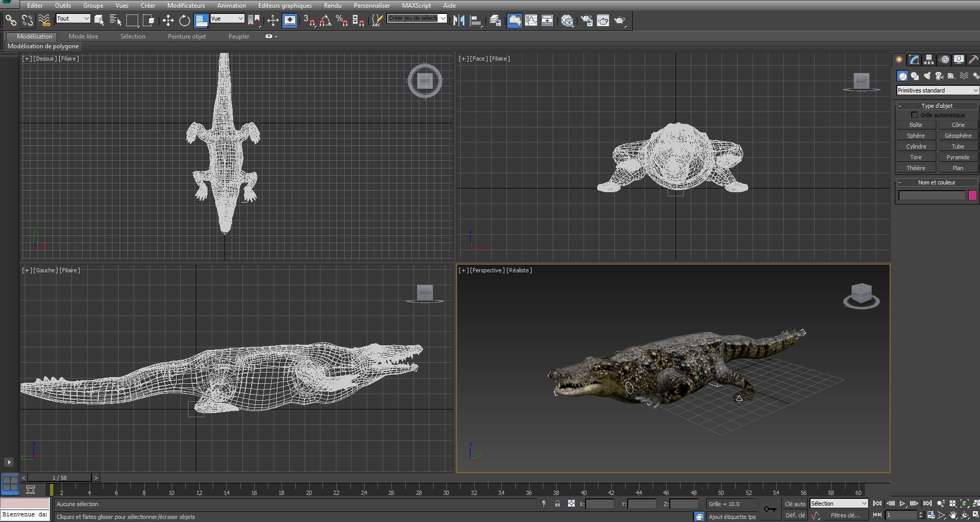
Task: Open the Editer menu
Action: click(x=35, y=6)
